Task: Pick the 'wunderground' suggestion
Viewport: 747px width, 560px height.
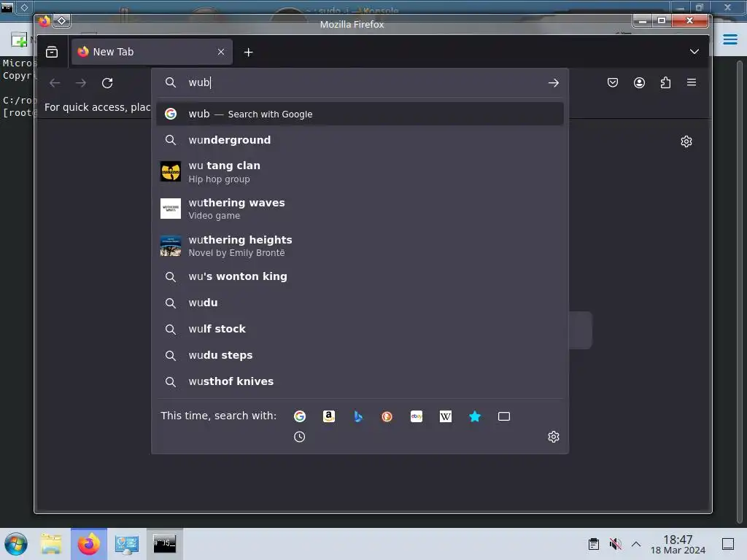Action: [360, 140]
